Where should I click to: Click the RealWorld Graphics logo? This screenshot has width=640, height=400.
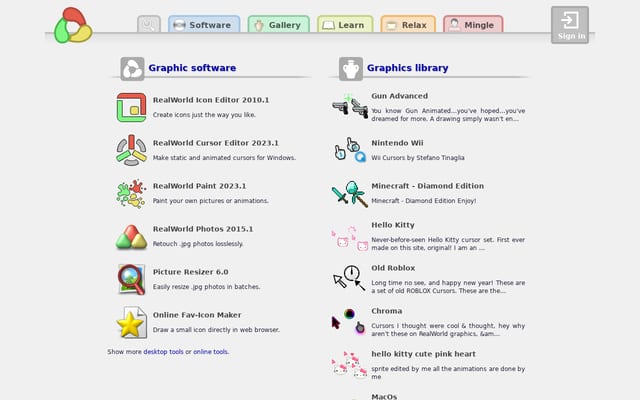(73, 25)
